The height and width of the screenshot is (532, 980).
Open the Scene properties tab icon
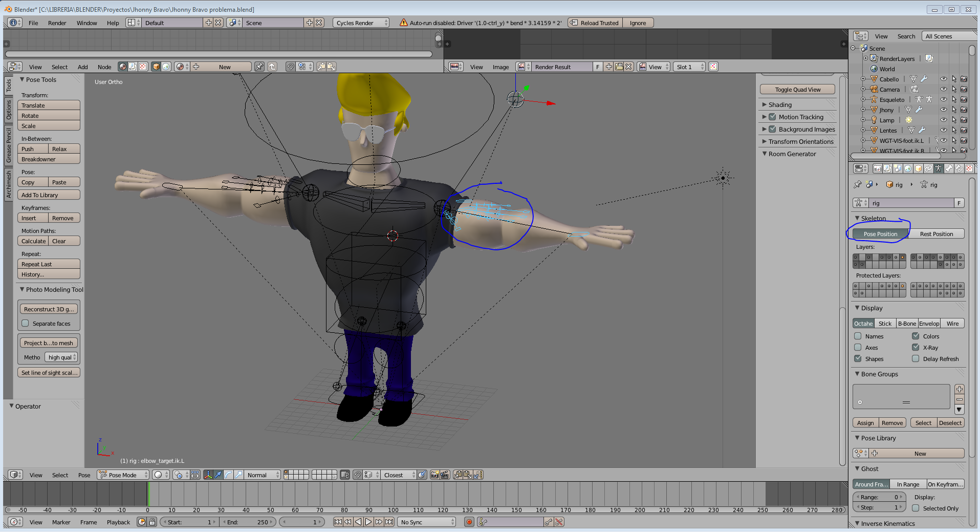coord(898,168)
